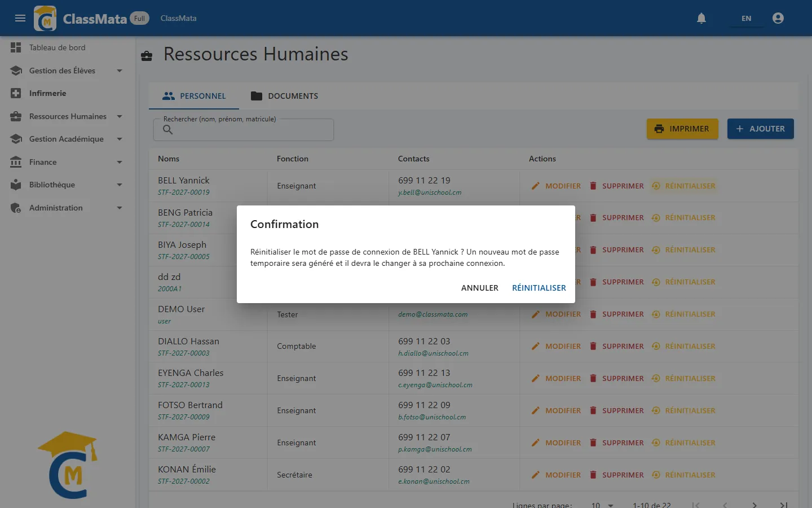
Task: Select the PERSONNEL tab
Action: pos(194,96)
